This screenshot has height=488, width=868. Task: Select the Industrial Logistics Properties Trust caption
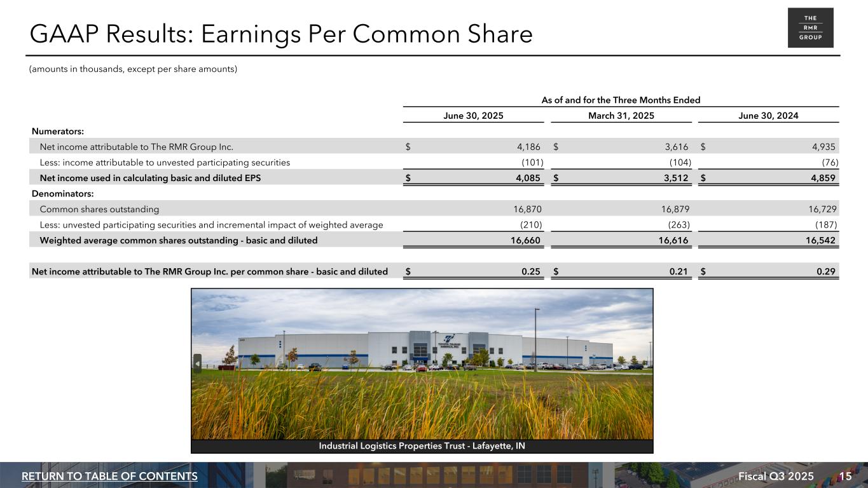422,446
